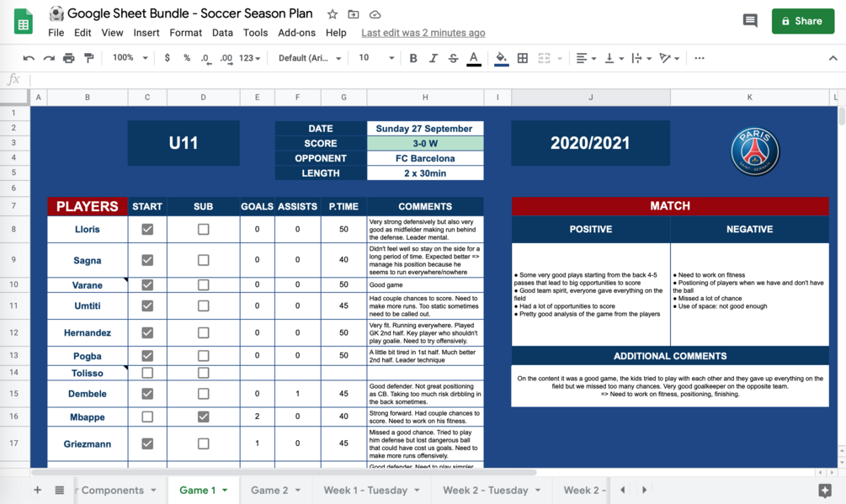
Task: Open the number format 123 dropdown
Action: coord(250,58)
